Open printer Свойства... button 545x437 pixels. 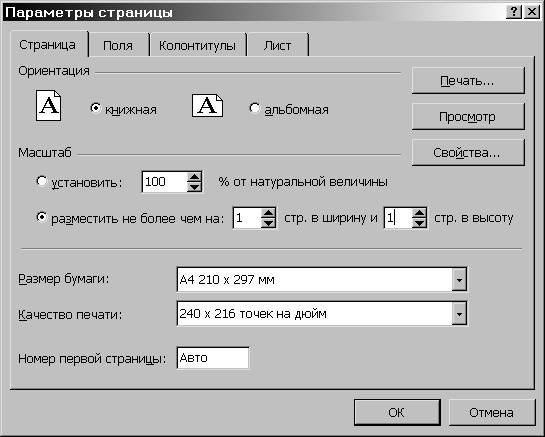click(x=468, y=152)
